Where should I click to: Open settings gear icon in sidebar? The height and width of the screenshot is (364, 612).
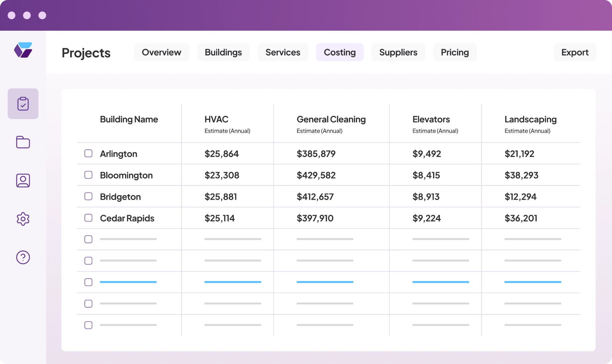tap(23, 219)
